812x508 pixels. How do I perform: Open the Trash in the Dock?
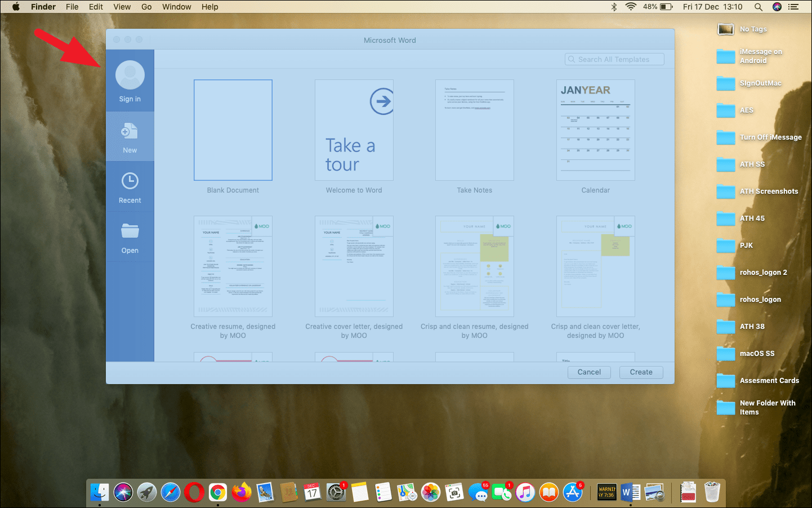[x=712, y=492]
